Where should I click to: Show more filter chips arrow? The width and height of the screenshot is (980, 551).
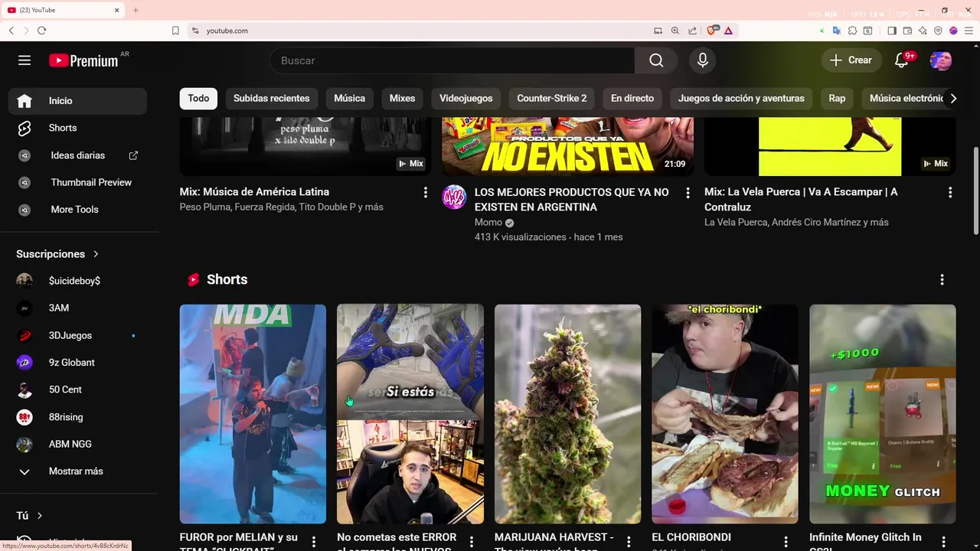tap(953, 99)
